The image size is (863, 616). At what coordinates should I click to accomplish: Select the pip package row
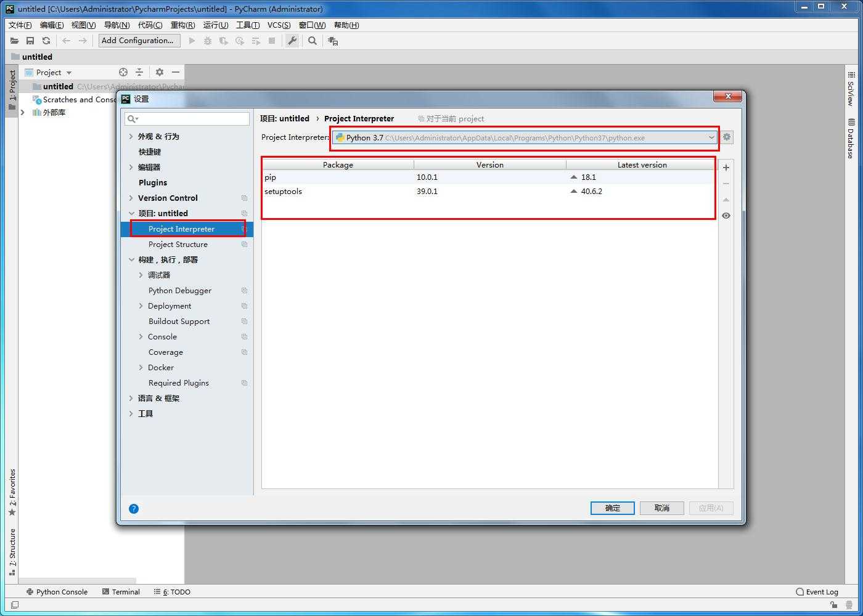(489, 177)
